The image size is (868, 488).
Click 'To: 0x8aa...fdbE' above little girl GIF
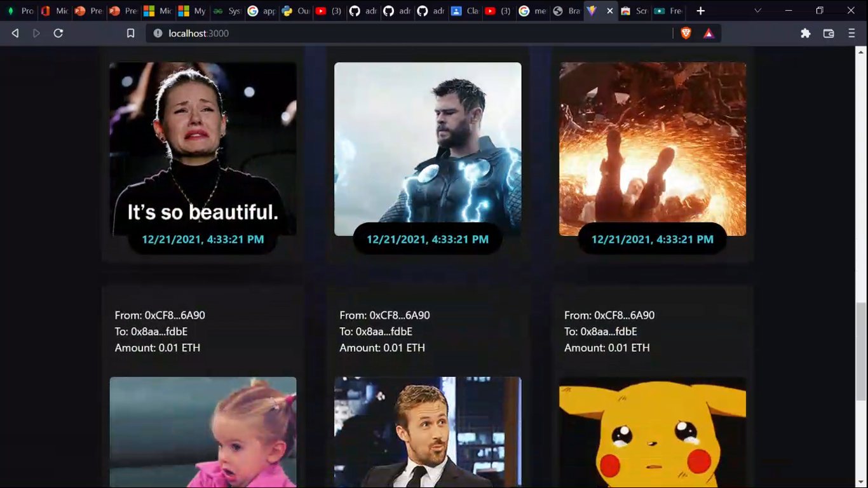pos(151,332)
